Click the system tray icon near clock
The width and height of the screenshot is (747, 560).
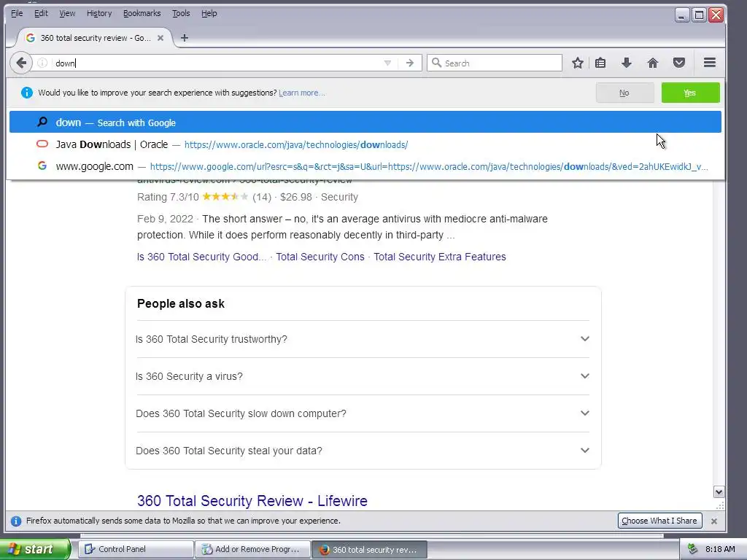tap(693, 549)
